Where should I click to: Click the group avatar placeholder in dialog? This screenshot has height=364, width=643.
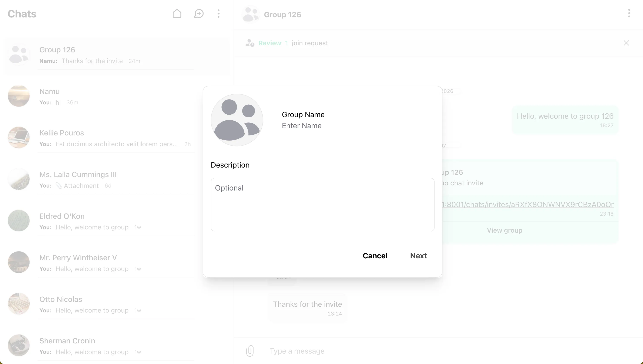(237, 120)
